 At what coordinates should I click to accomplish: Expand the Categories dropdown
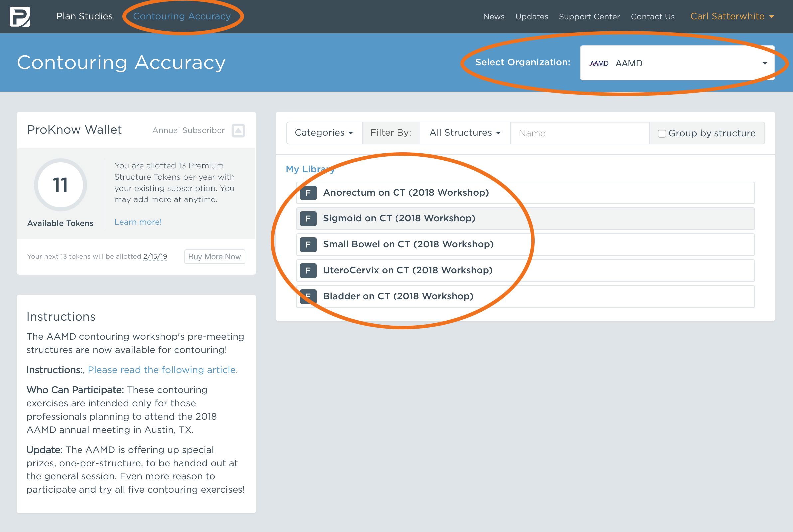[324, 133]
